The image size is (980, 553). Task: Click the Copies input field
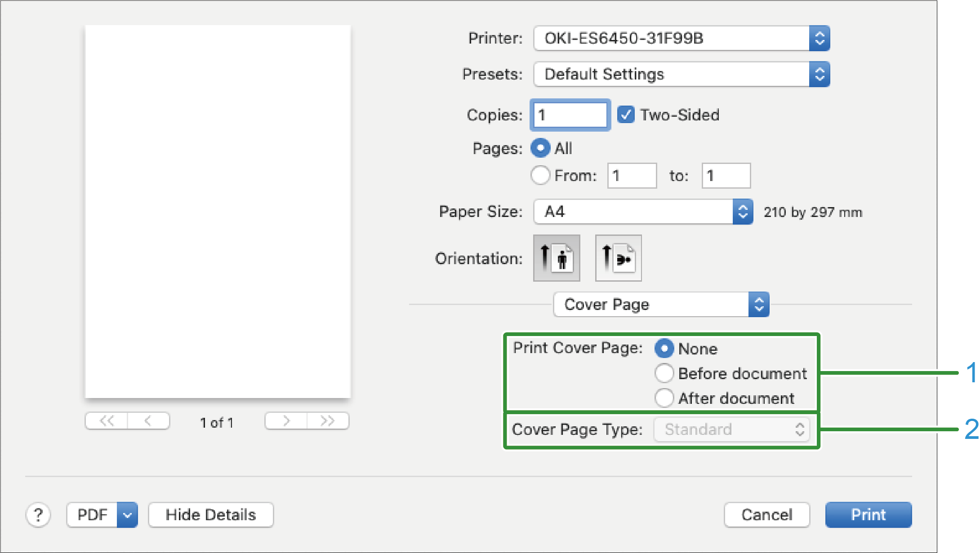[570, 115]
